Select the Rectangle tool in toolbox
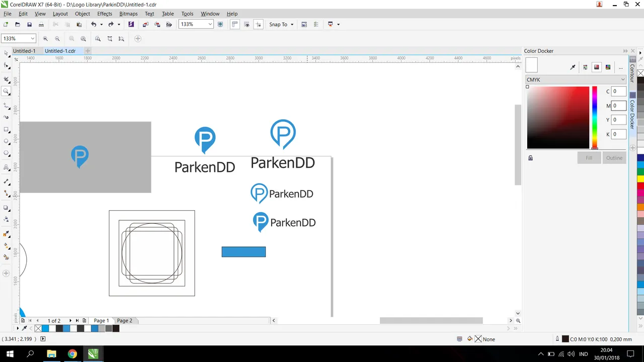Image resolution: width=644 pixels, height=362 pixels. pyautogui.click(x=6, y=130)
